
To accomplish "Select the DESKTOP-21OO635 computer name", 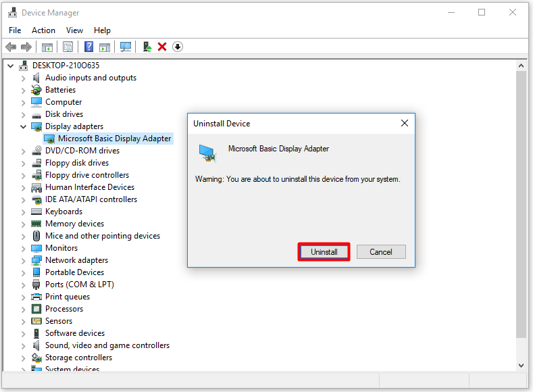I will click(66, 66).
